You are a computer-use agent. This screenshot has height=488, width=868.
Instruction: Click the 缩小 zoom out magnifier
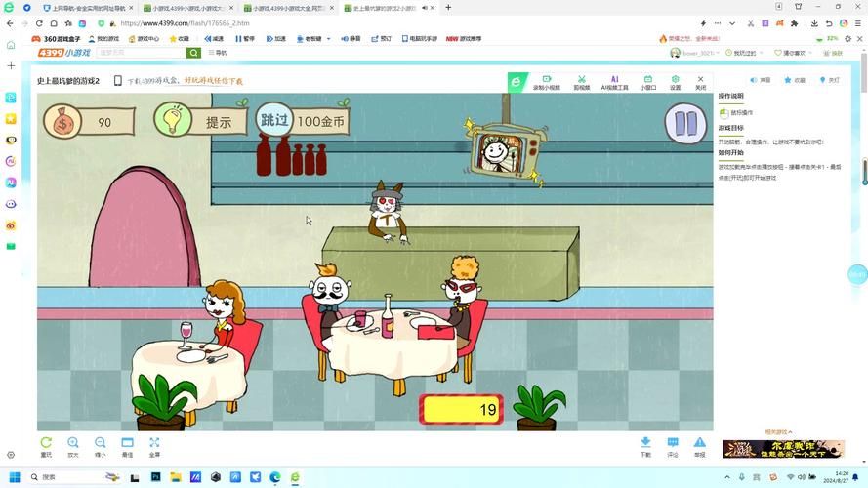point(100,446)
